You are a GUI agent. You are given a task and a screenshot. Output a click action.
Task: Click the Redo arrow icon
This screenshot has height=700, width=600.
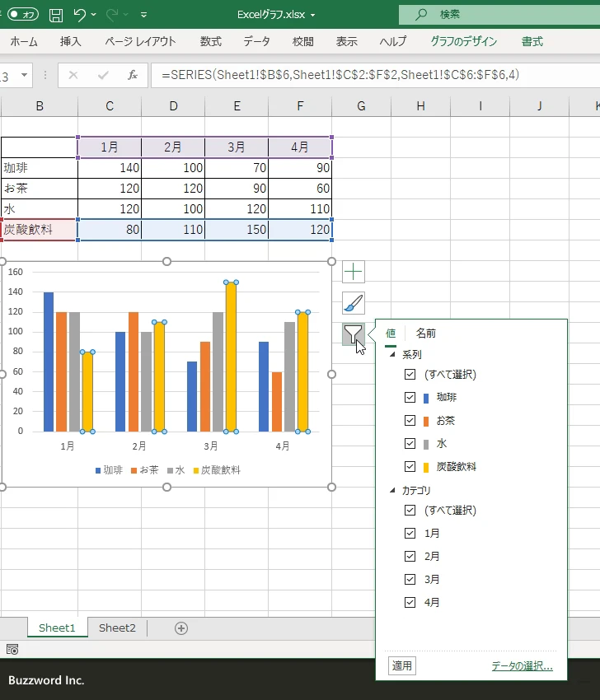(x=112, y=15)
